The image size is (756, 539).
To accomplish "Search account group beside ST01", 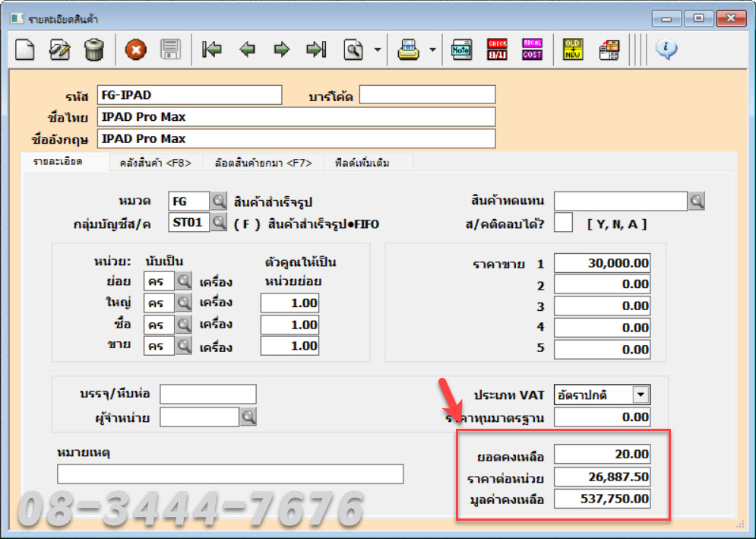I will click(219, 223).
